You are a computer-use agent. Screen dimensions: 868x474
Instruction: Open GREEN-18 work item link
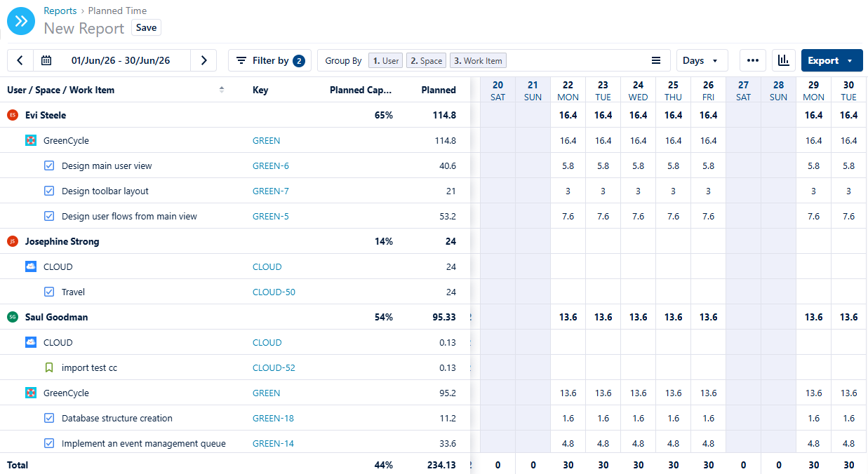point(273,418)
